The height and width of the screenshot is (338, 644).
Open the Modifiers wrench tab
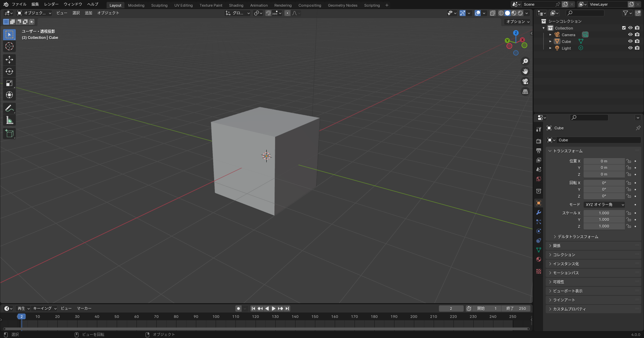coord(539,212)
